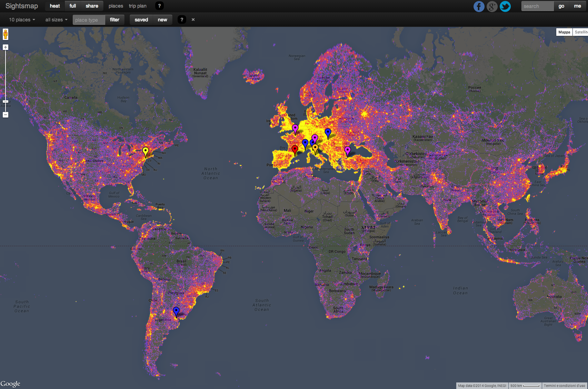Click the Google Plus icon

492,7
